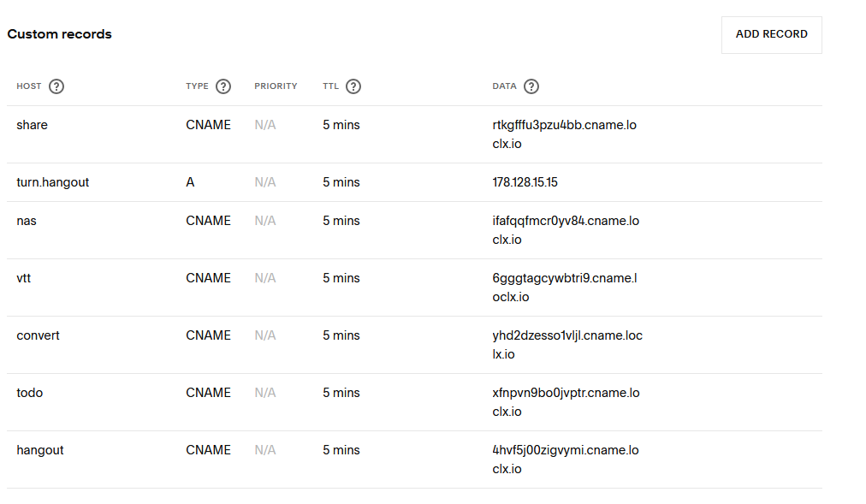Viewport: 866px width, 504px height.
Task: Open the TTL column help icon
Action: click(353, 86)
